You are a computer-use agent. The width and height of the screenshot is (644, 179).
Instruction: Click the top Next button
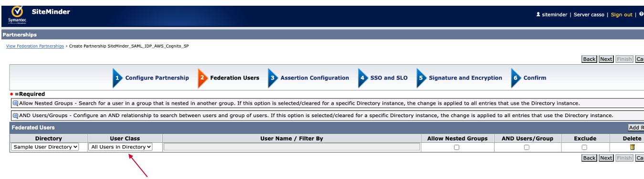click(x=606, y=59)
